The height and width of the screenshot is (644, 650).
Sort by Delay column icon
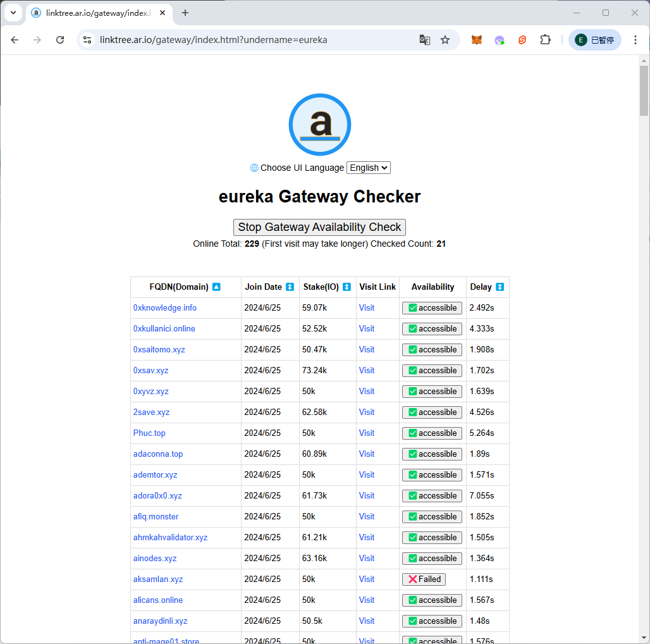pyautogui.click(x=500, y=287)
